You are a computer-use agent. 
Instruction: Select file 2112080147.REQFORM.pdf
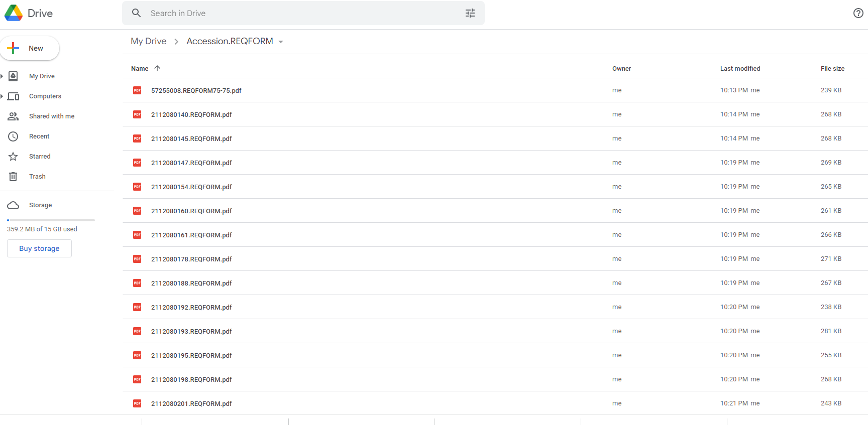tap(495, 163)
